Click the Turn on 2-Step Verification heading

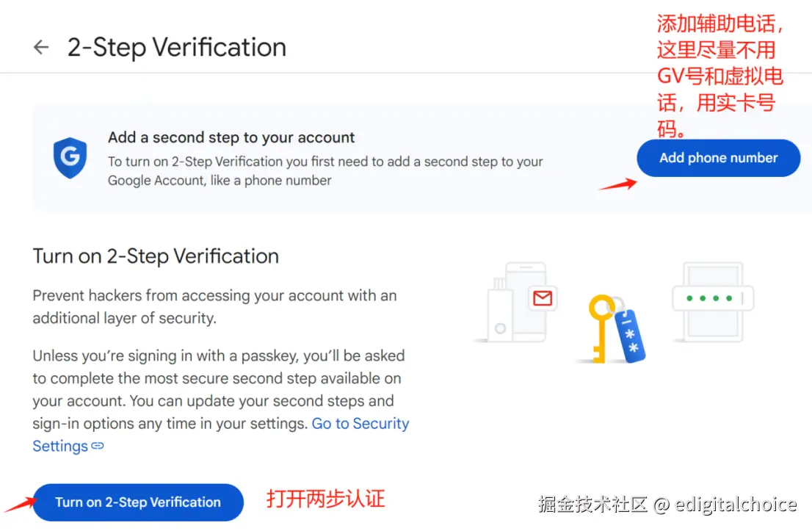pyautogui.click(x=156, y=256)
